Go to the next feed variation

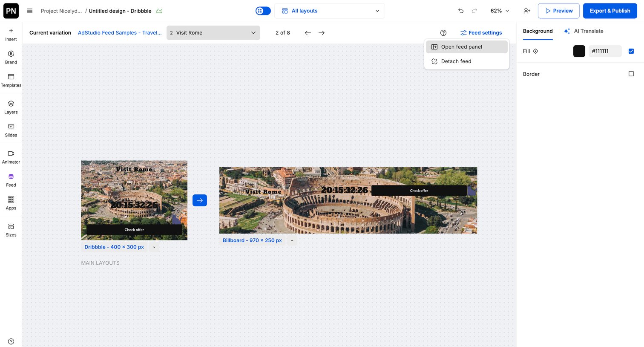pyautogui.click(x=322, y=33)
